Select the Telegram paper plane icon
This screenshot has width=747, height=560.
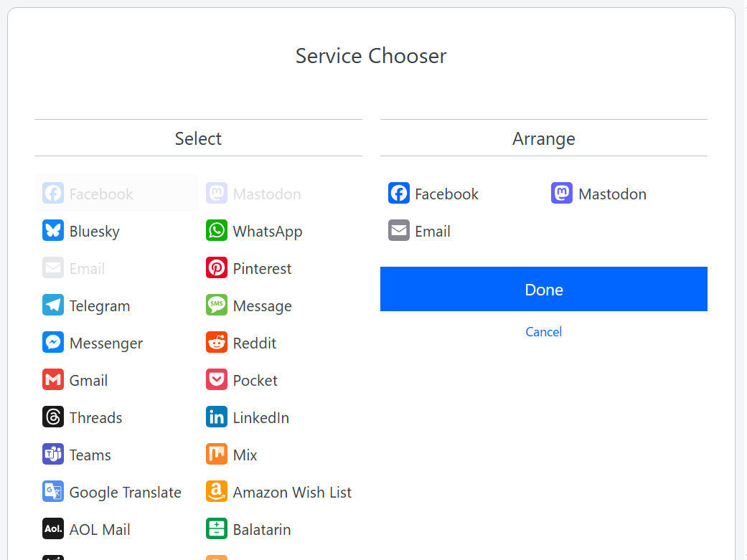click(x=53, y=305)
